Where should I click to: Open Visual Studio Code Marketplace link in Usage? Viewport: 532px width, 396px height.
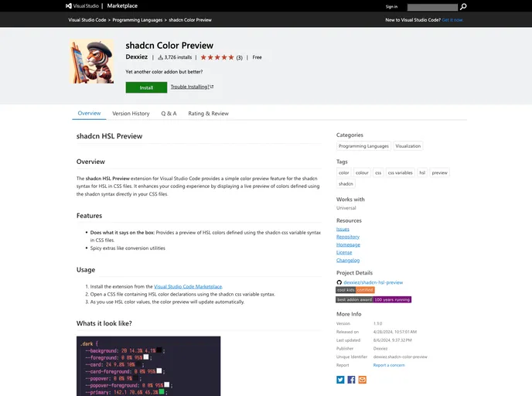tap(188, 286)
